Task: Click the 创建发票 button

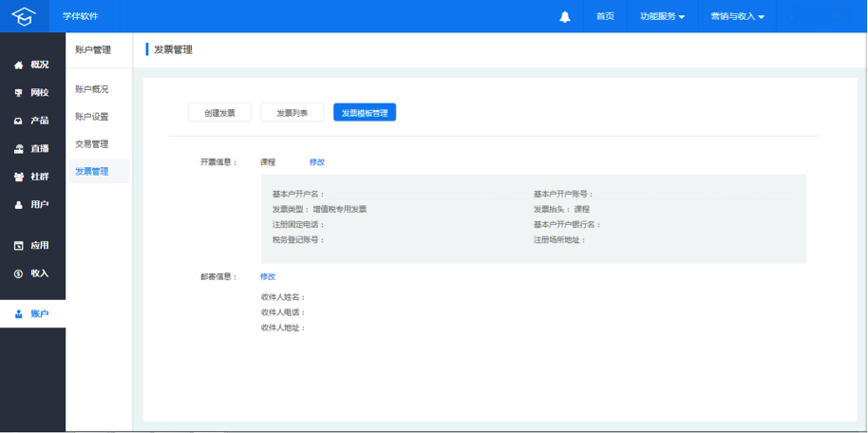Action: 219,112
